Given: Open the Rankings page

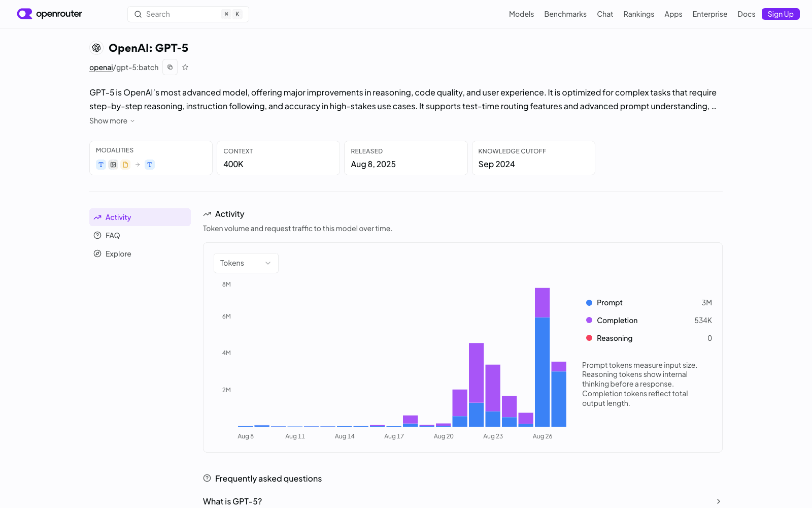Looking at the screenshot, I should (x=638, y=14).
